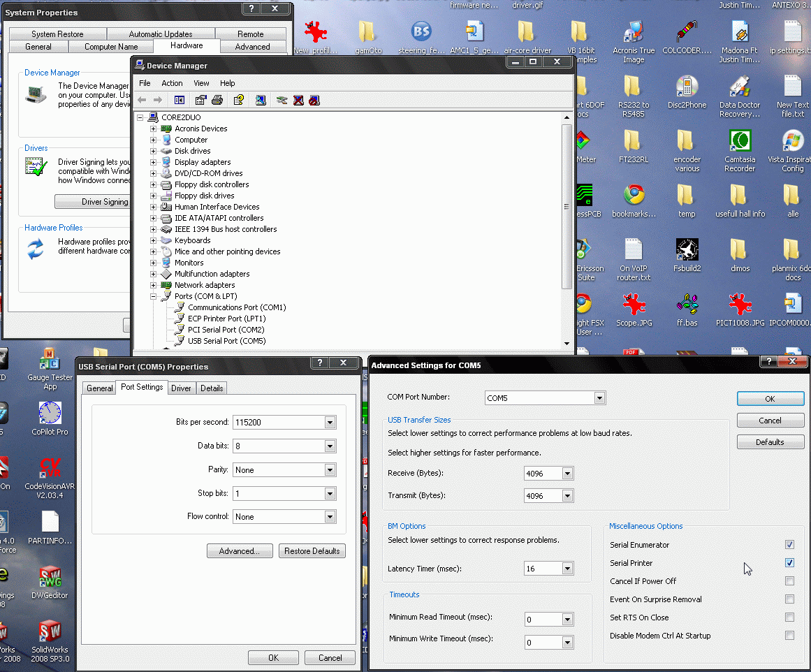Viewport: 811px width, 672px height.
Task: Click the Uninstall device toolbar icon
Action: [299, 100]
